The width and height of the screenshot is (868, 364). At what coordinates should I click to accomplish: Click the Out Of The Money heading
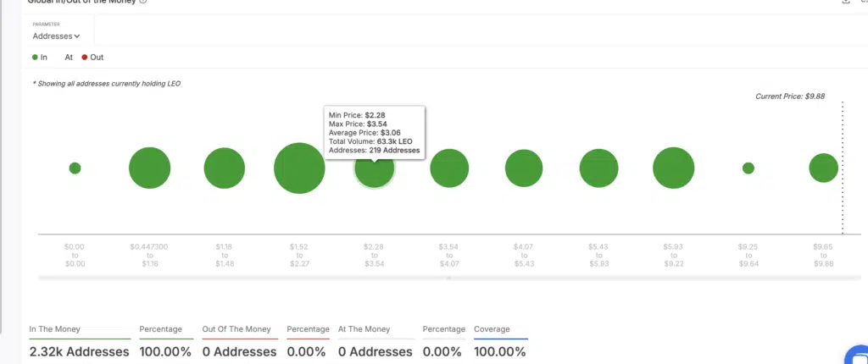(x=236, y=329)
